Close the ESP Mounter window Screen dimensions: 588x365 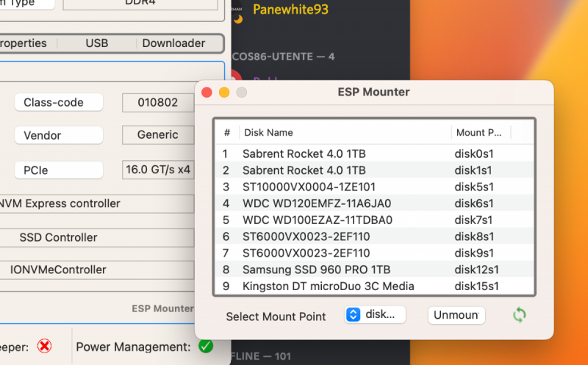pyautogui.click(x=207, y=93)
